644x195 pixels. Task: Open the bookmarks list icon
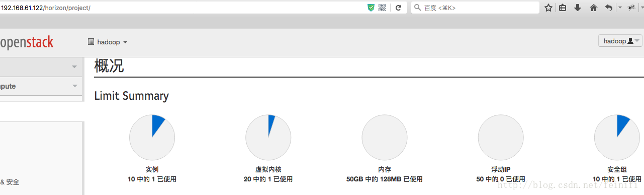coord(563,8)
